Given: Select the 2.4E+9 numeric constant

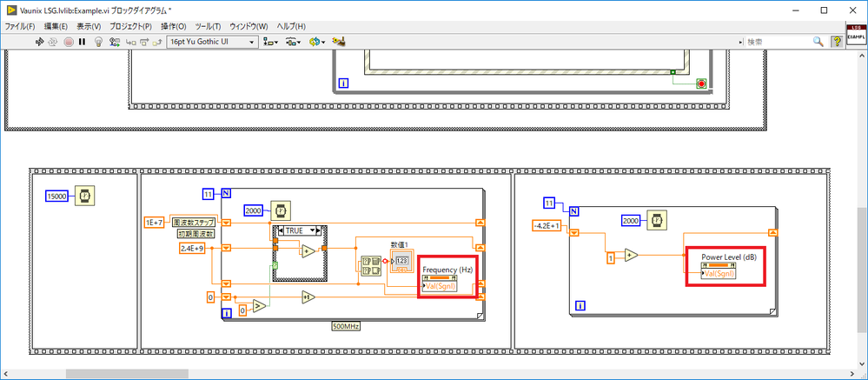Looking at the screenshot, I should [193, 248].
